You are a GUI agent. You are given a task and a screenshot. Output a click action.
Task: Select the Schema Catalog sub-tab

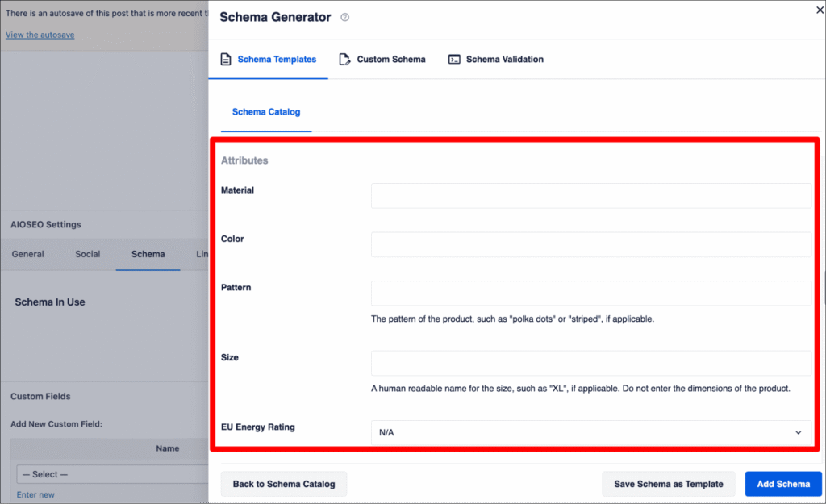click(266, 111)
